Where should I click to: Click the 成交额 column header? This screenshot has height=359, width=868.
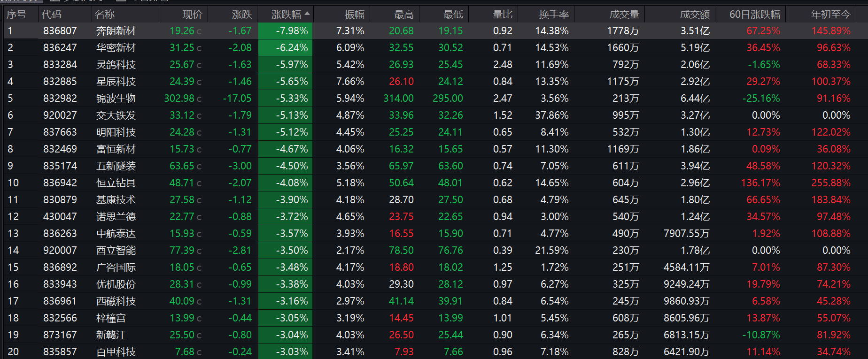[695, 15]
